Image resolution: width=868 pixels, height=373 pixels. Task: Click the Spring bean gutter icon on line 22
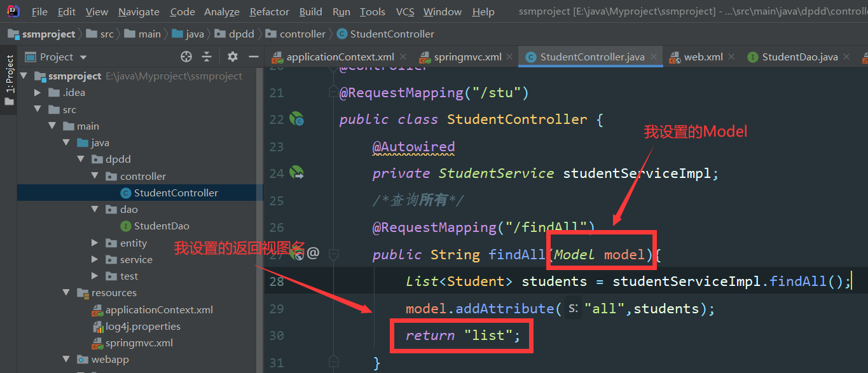(x=296, y=119)
